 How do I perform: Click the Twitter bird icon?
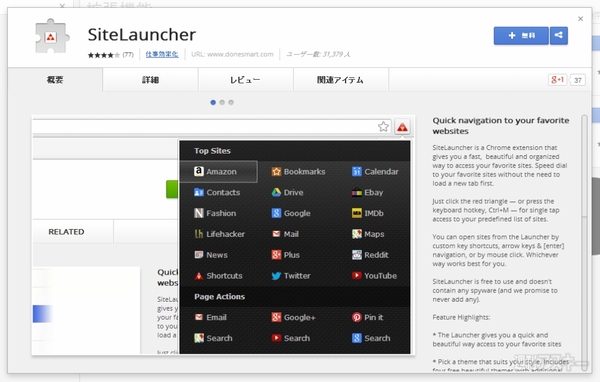pyautogui.click(x=276, y=275)
